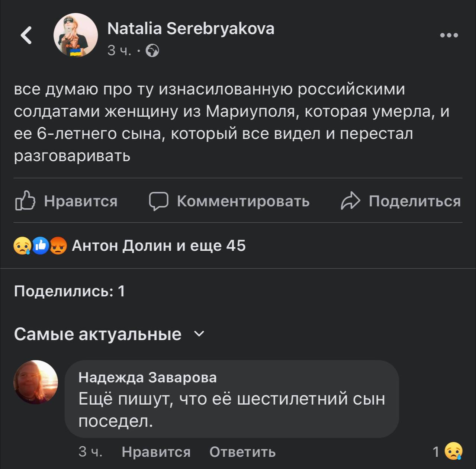Click the globe public visibility icon

152,50
